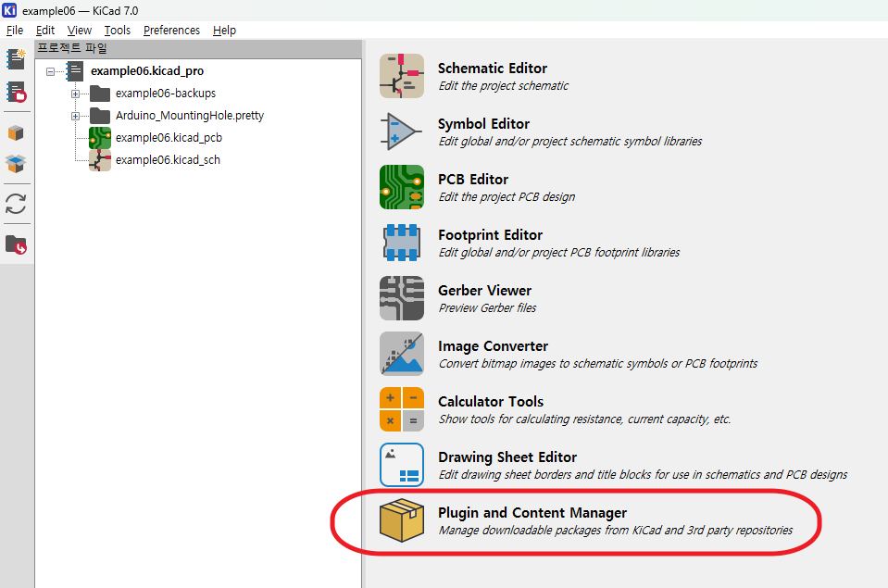The width and height of the screenshot is (888, 588).
Task: Launch Image Converter via its icon
Action: pos(402,354)
